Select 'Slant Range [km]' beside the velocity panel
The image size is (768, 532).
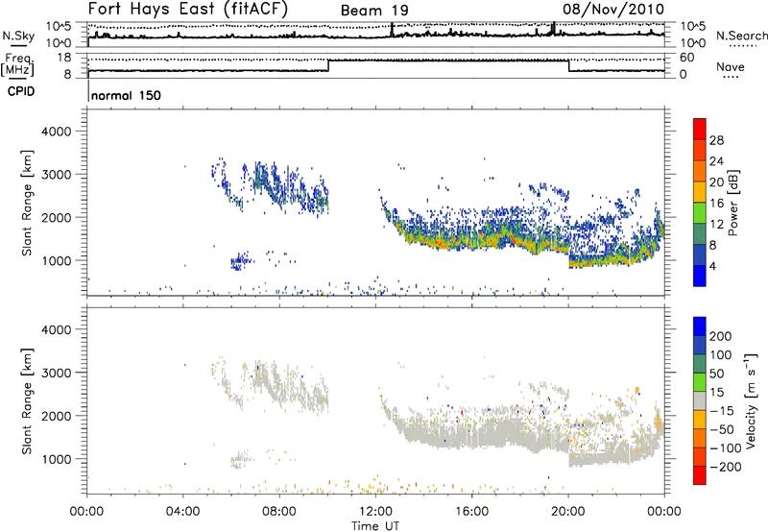pyautogui.click(x=28, y=401)
